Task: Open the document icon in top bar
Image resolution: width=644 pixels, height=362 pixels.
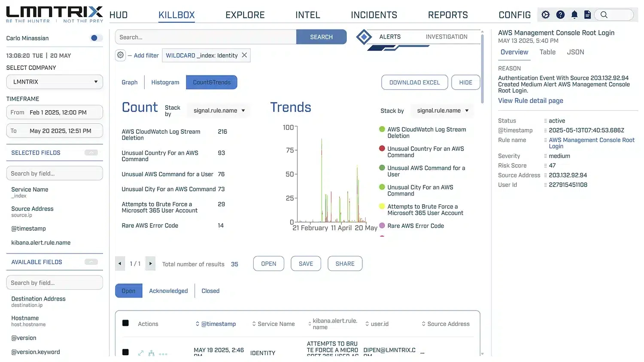Action: coord(588,15)
